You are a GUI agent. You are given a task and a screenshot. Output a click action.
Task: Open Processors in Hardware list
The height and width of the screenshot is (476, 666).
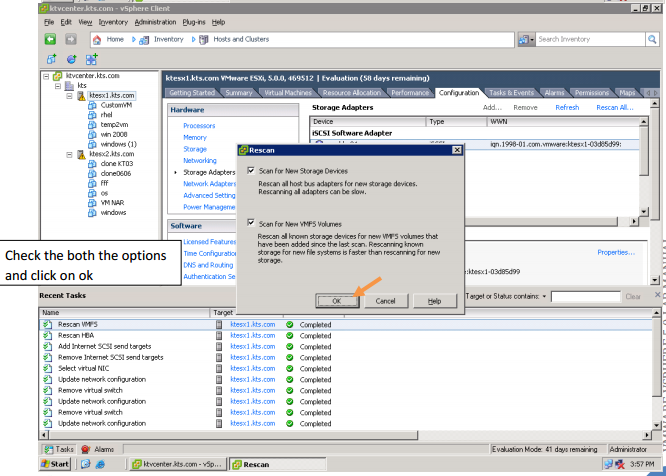[199, 126]
